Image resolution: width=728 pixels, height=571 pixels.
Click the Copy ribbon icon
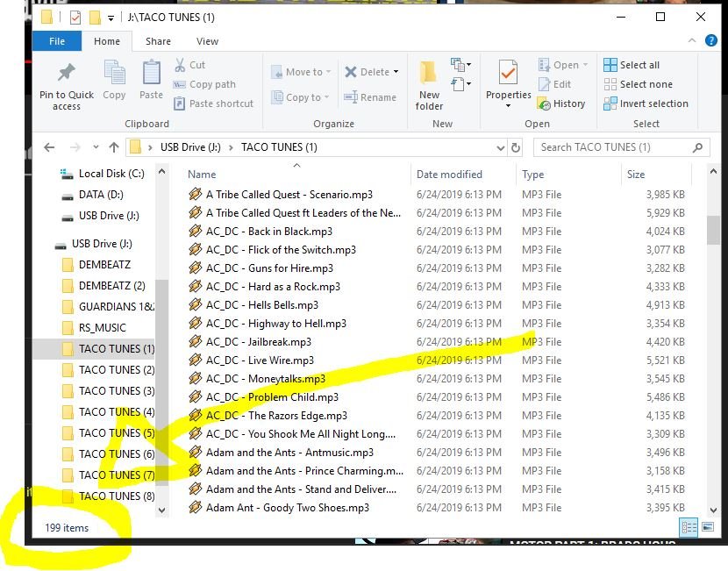click(114, 73)
